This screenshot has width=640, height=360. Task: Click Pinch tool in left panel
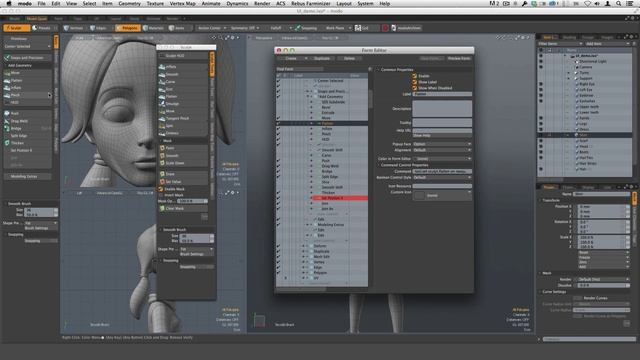[x=28, y=95]
